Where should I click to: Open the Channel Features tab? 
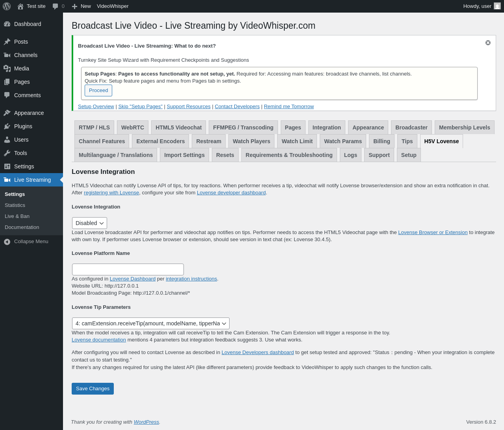pos(102,141)
